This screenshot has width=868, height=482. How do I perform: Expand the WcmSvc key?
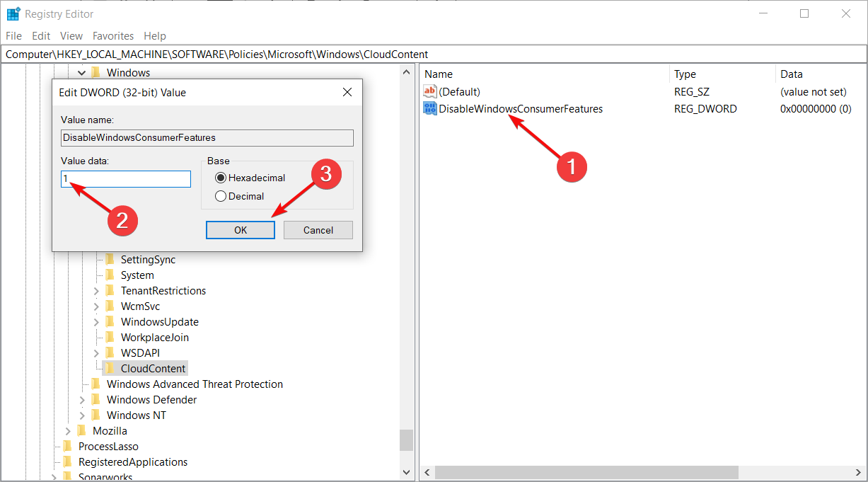96,306
